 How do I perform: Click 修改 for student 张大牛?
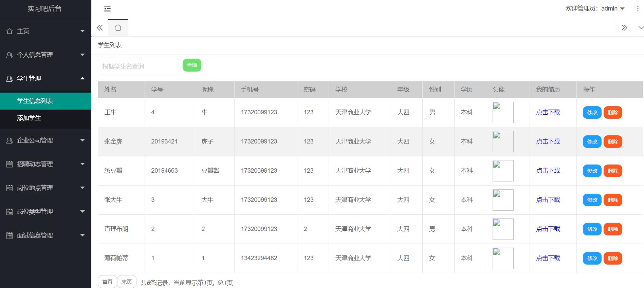click(592, 200)
